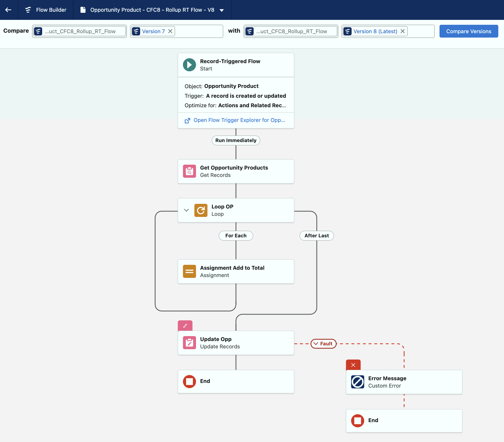Image resolution: width=504 pixels, height=442 pixels.
Task: Remove the Version 8 (Latest) selection
Action: click(402, 31)
